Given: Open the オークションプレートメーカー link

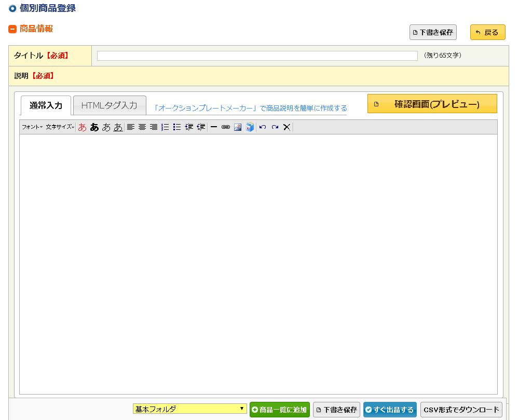Looking at the screenshot, I should coord(251,108).
